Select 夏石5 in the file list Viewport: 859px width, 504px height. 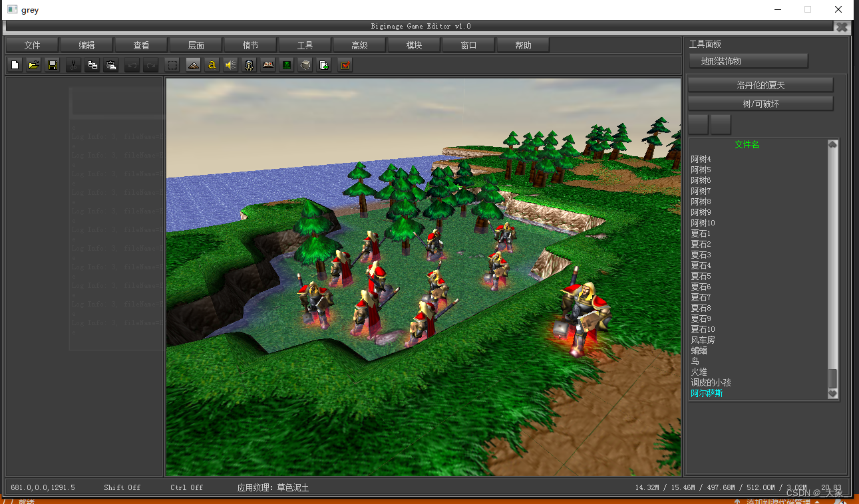pyautogui.click(x=701, y=277)
